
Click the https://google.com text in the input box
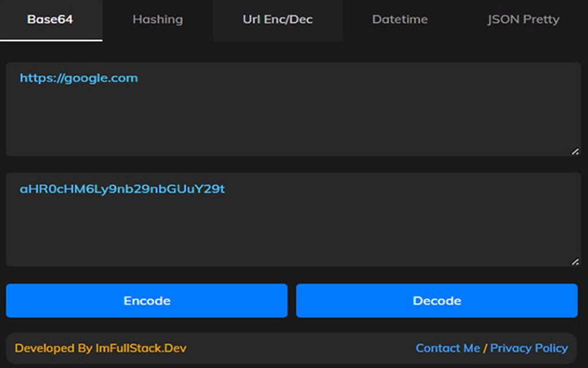(x=78, y=78)
